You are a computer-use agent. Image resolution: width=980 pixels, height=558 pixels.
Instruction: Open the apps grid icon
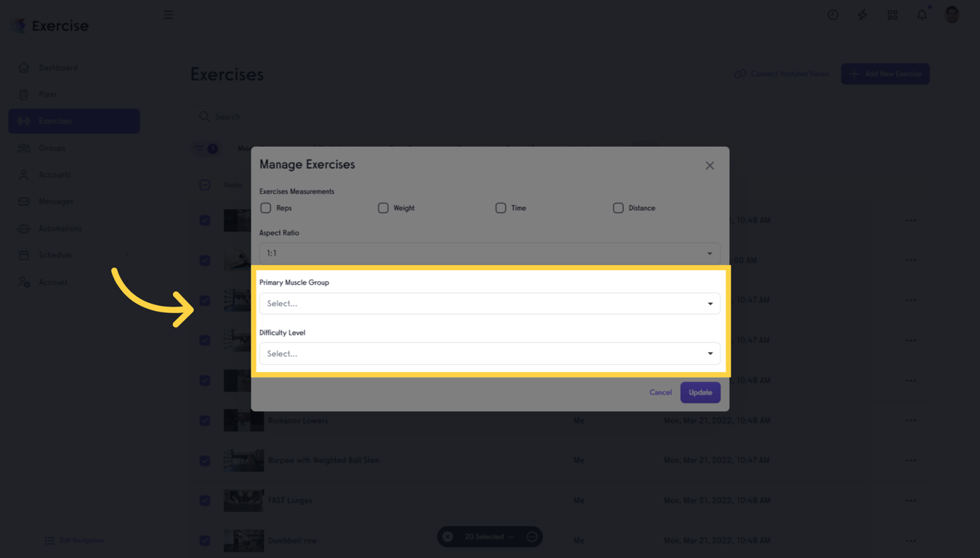pos(892,15)
